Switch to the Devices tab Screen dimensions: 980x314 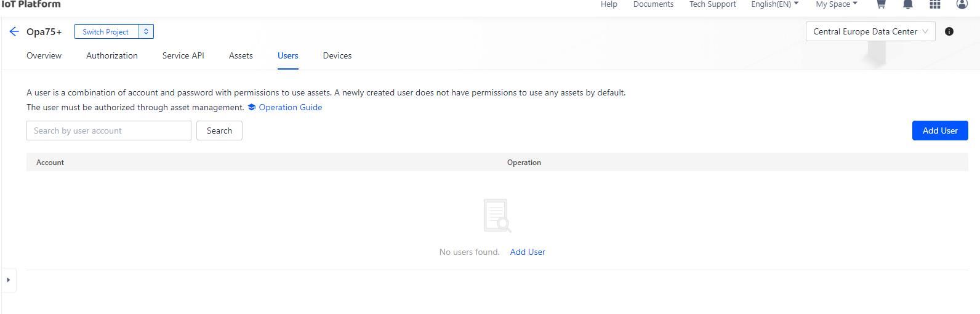click(x=337, y=55)
